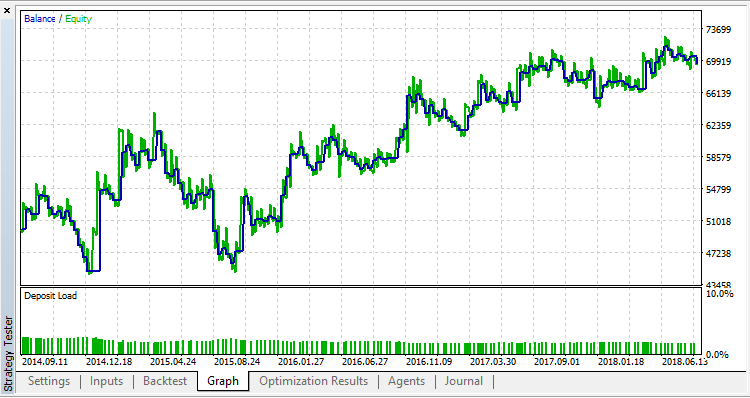Click the Balance legend label
Screen dimensions: 750x398
click(x=40, y=19)
